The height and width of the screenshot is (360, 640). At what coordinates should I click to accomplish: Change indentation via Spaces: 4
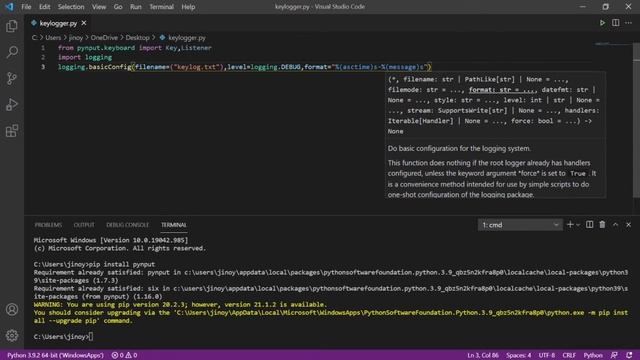[519, 356]
